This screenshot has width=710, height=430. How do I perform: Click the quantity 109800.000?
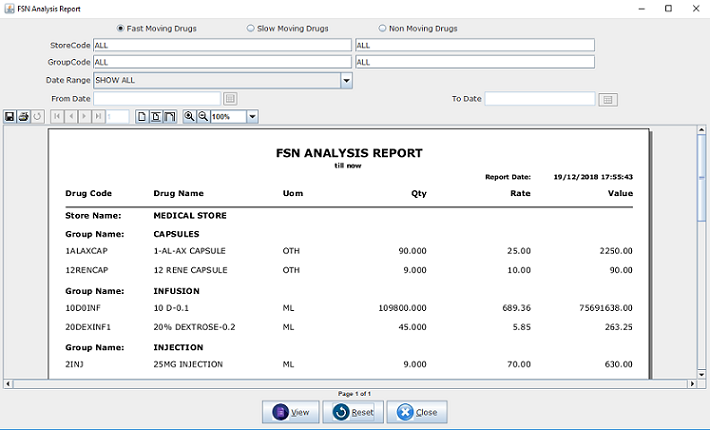[402, 308]
